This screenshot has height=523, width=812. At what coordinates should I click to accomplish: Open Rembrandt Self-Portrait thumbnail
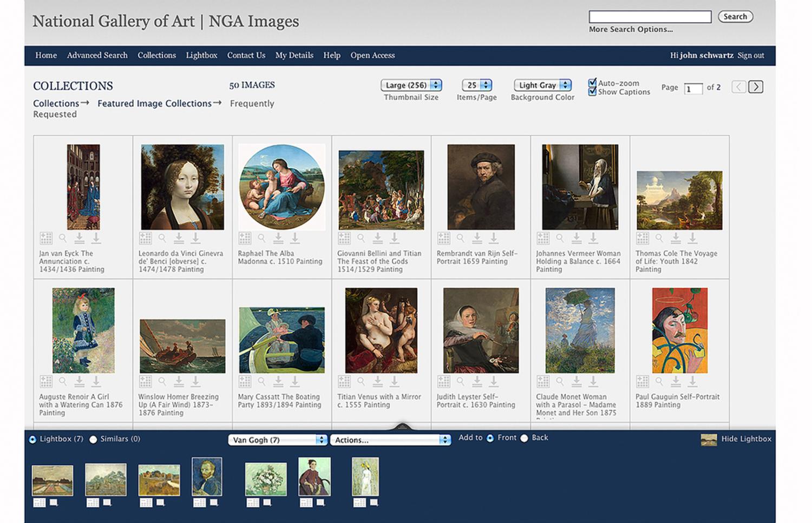click(481, 187)
